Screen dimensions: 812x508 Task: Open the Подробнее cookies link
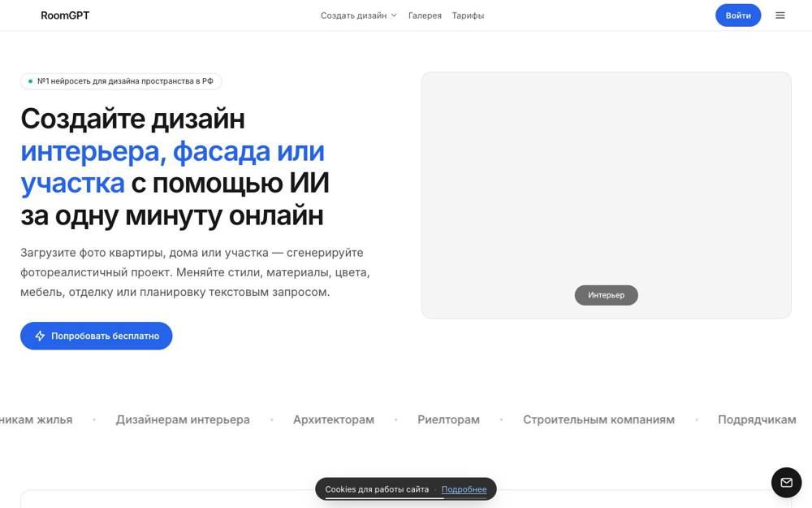464,489
